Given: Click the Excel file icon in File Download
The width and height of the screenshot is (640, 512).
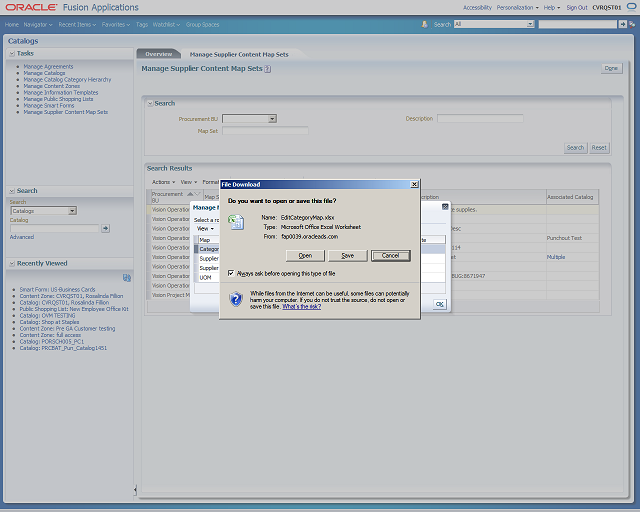Looking at the screenshot, I should point(236,222).
